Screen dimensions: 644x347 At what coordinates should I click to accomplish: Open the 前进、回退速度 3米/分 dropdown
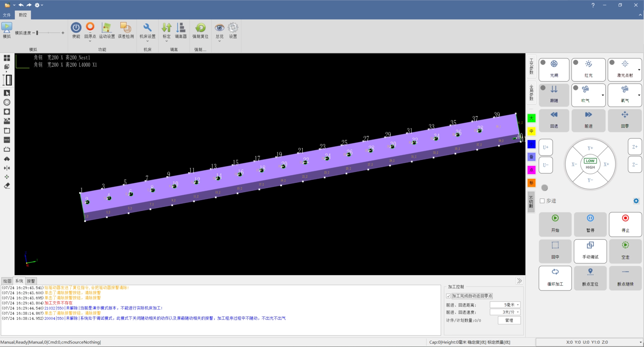518,312
